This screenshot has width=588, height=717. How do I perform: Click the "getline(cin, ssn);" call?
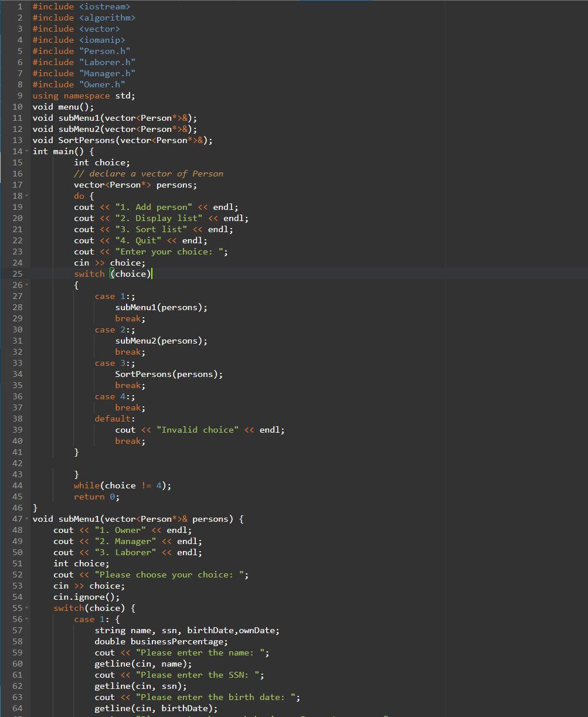[x=141, y=686]
